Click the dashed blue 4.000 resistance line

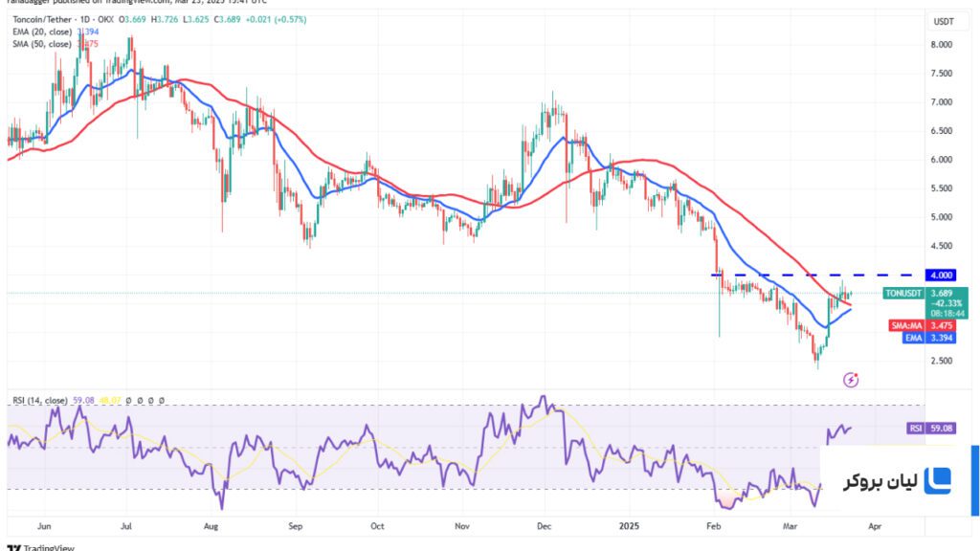(x=813, y=275)
